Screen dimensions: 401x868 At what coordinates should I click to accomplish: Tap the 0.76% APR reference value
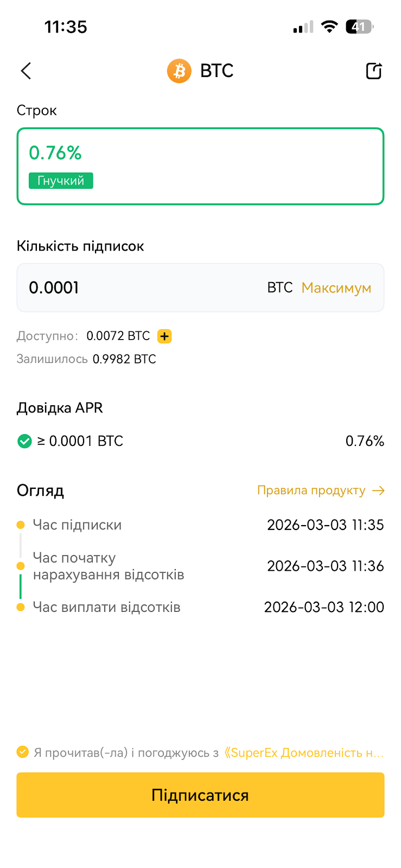point(365,441)
